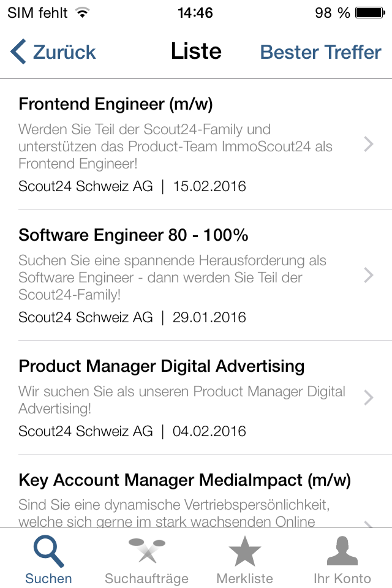Open Product Manager Digital Advertising job

pyautogui.click(x=161, y=366)
